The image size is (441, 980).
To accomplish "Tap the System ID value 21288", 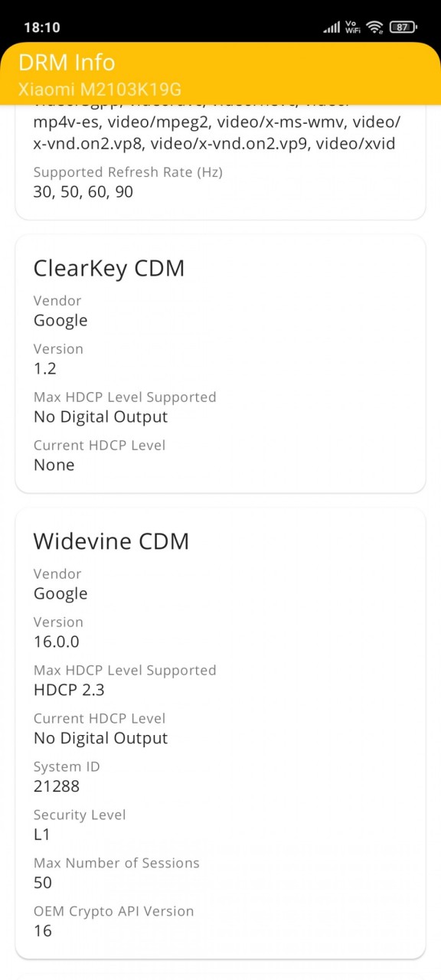I will (57, 786).
